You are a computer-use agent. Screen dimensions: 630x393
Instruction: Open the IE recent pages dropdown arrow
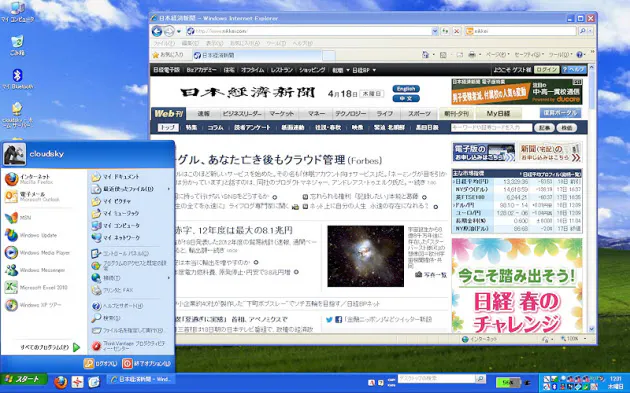click(x=179, y=31)
